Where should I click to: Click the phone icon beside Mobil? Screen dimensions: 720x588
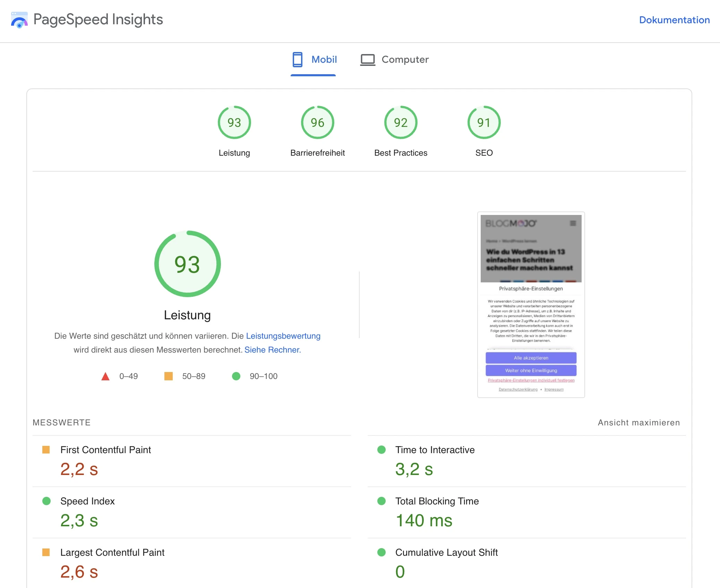coord(297,59)
